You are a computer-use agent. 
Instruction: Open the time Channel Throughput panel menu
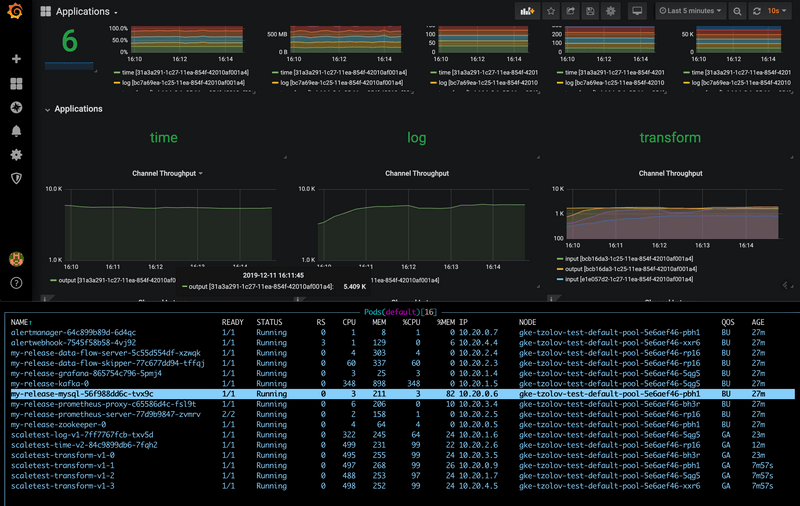[167, 173]
